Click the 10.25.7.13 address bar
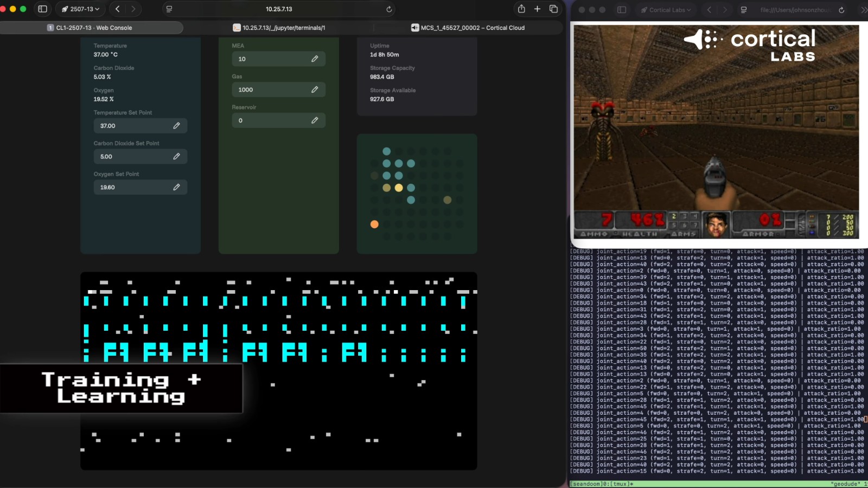 click(279, 9)
